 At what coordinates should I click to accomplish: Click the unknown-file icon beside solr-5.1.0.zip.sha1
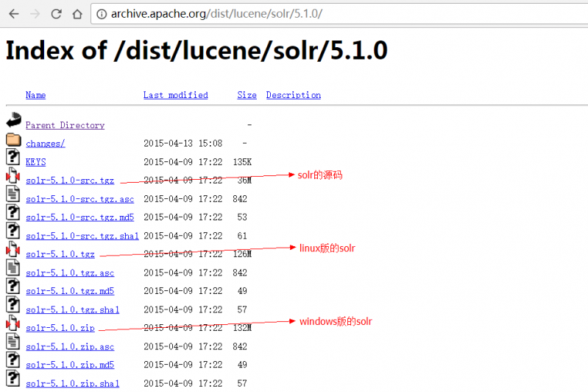click(13, 378)
